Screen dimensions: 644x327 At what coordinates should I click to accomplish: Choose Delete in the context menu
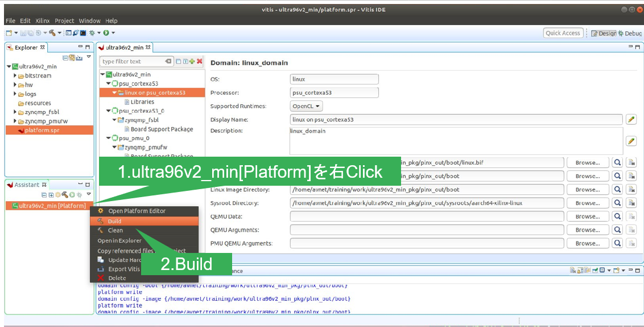(144, 278)
